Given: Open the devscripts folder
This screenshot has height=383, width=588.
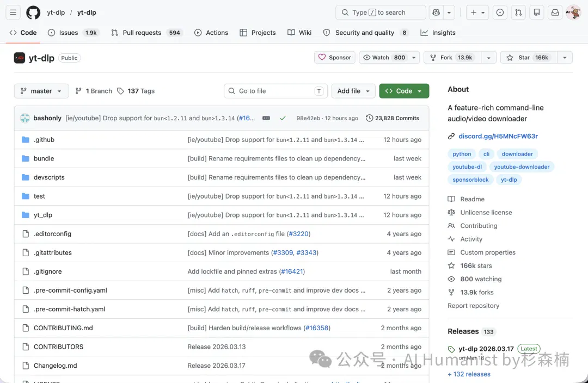Looking at the screenshot, I should 49,177.
